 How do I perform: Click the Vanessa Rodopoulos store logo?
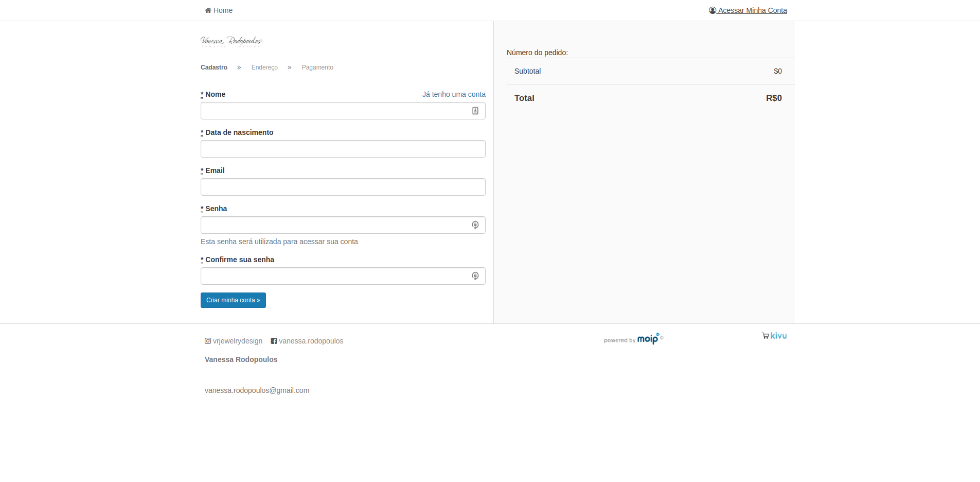pos(230,41)
